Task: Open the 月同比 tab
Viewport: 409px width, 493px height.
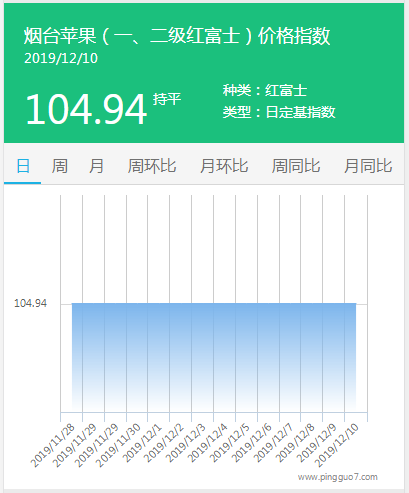Action: point(368,166)
